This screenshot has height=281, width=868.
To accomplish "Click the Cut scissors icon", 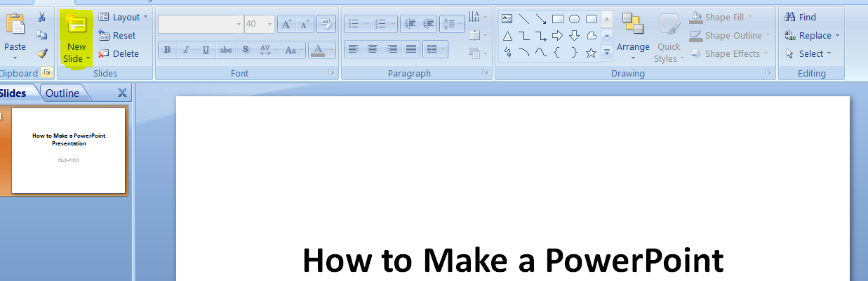I will coord(42,17).
